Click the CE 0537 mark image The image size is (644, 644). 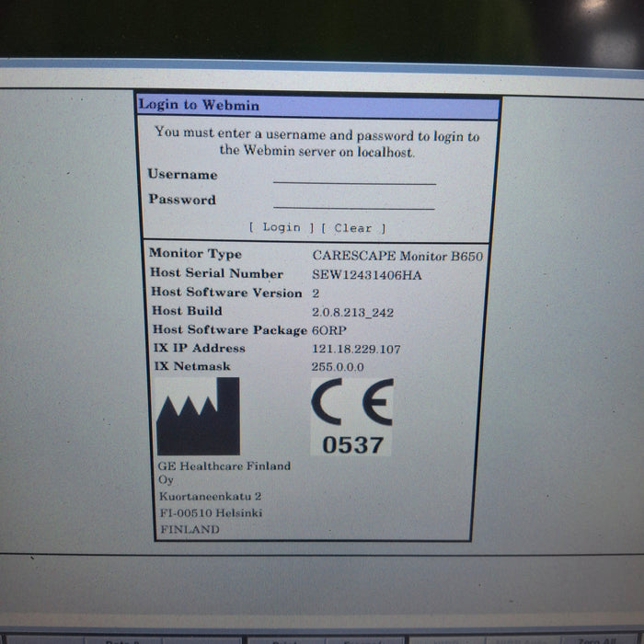click(352, 418)
